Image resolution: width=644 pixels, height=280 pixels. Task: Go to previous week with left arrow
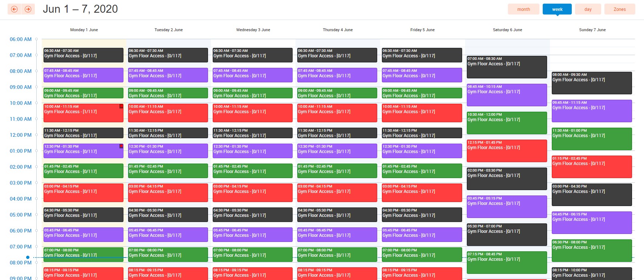coord(15,9)
